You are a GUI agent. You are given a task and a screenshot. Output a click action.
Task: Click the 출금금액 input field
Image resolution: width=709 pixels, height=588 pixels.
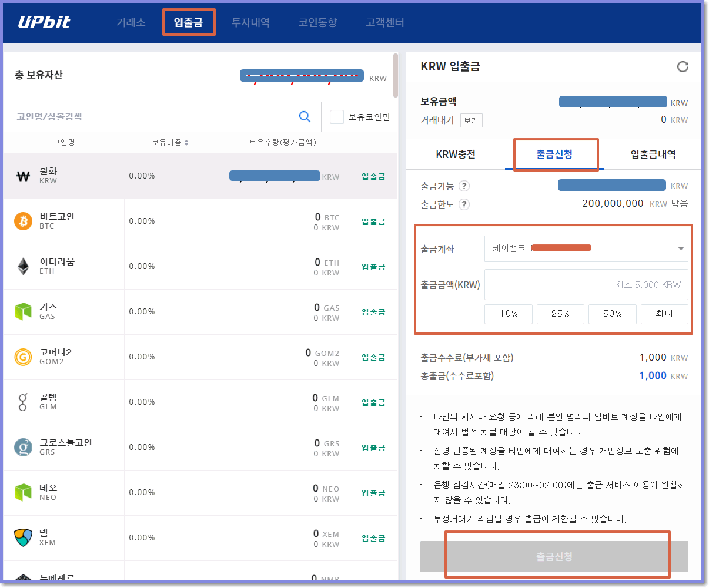click(586, 284)
